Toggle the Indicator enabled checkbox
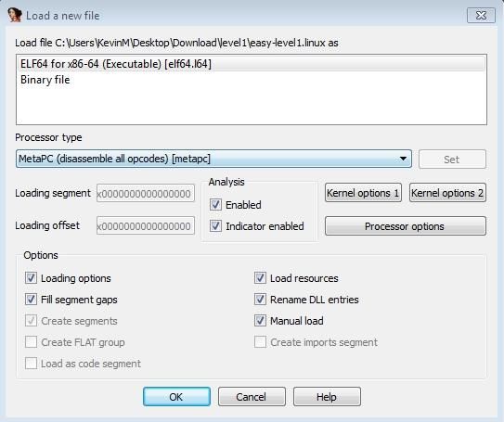This screenshot has width=504, height=422. (215, 226)
